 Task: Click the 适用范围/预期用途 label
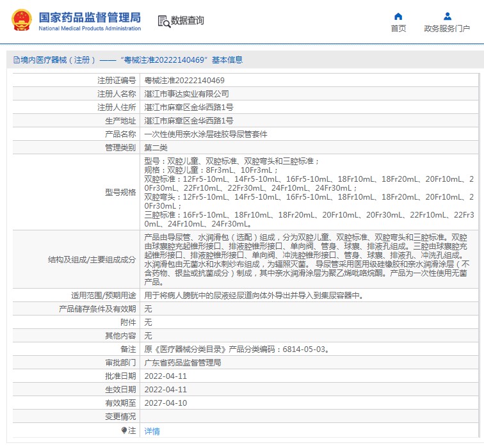pyautogui.click(x=104, y=296)
